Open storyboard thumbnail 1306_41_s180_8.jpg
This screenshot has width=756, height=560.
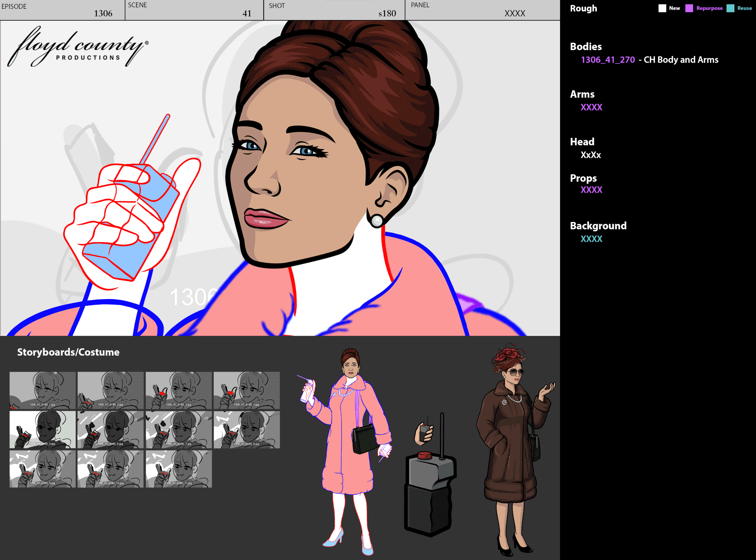click(x=247, y=429)
